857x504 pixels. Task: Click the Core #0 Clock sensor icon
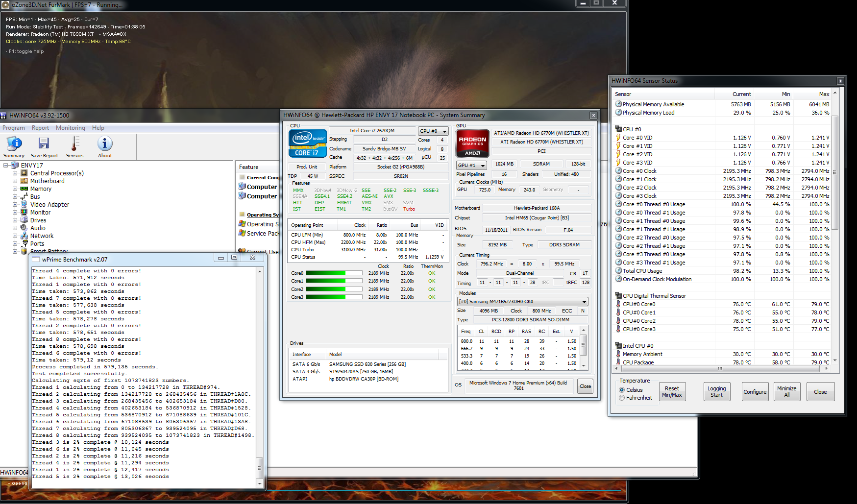618,171
